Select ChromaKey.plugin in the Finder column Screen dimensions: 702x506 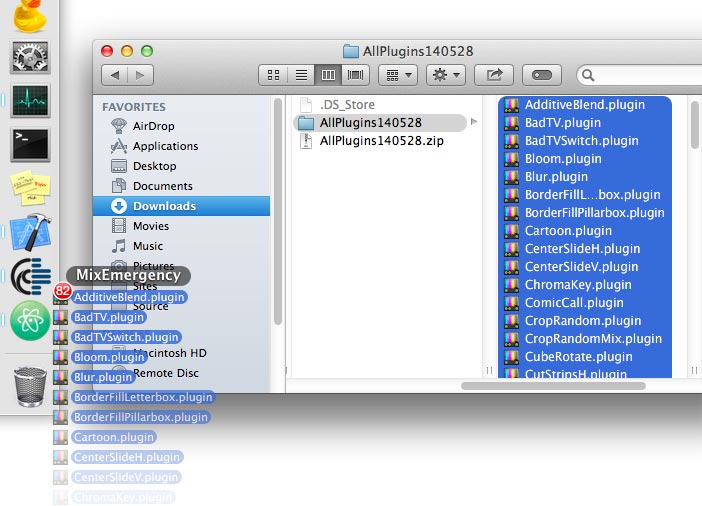[585, 285]
